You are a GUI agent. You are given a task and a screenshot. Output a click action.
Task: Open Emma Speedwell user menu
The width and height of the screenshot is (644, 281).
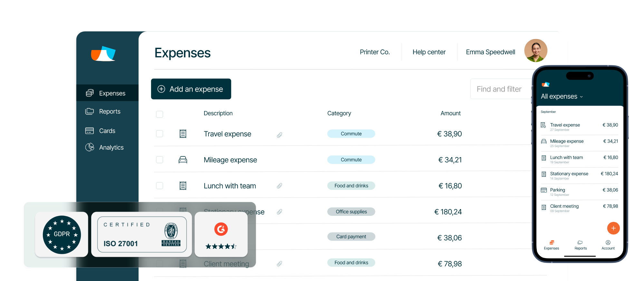click(x=490, y=52)
